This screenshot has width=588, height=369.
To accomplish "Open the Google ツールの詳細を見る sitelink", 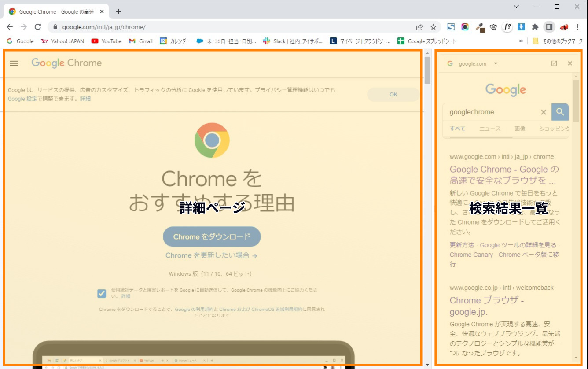I will click(x=518, y=245).
